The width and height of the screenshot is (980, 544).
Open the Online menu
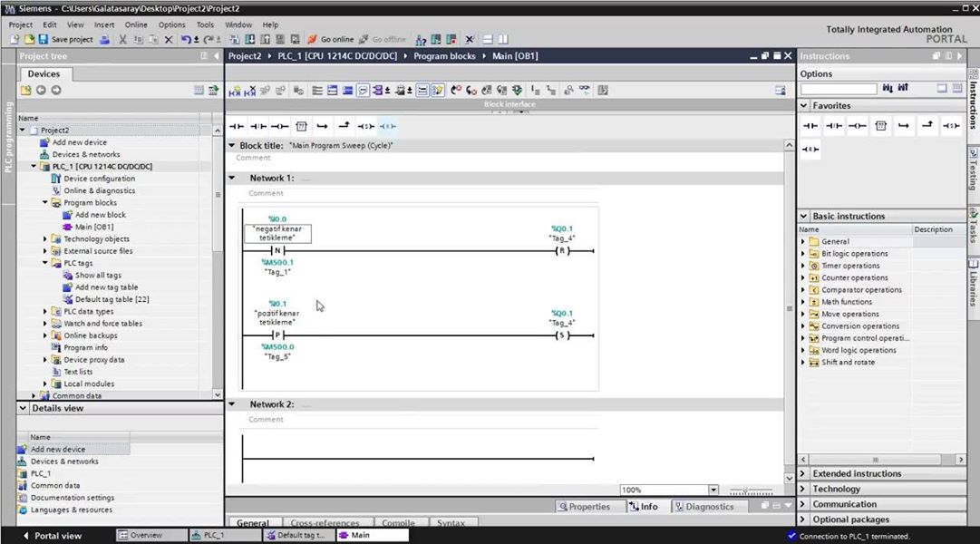(x=136, y=25)
